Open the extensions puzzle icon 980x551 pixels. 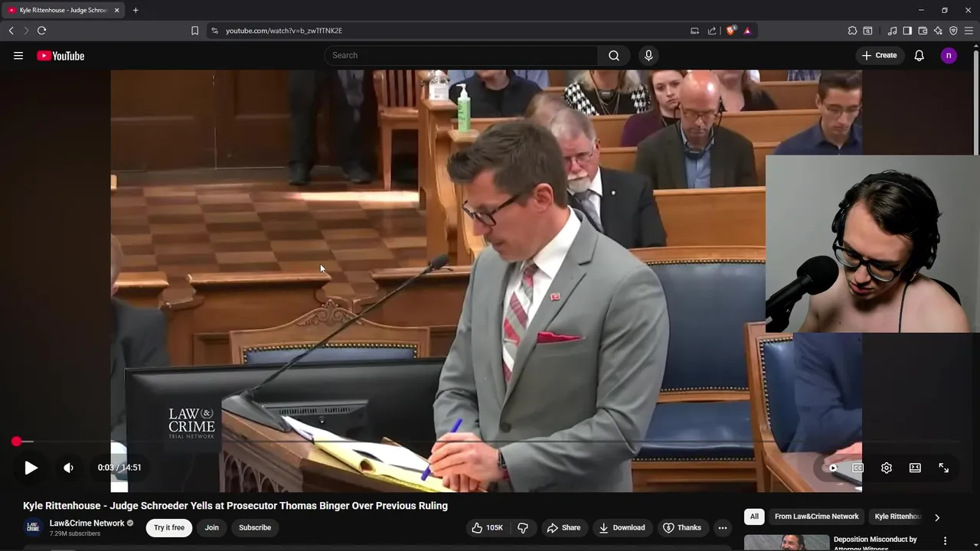852,31
